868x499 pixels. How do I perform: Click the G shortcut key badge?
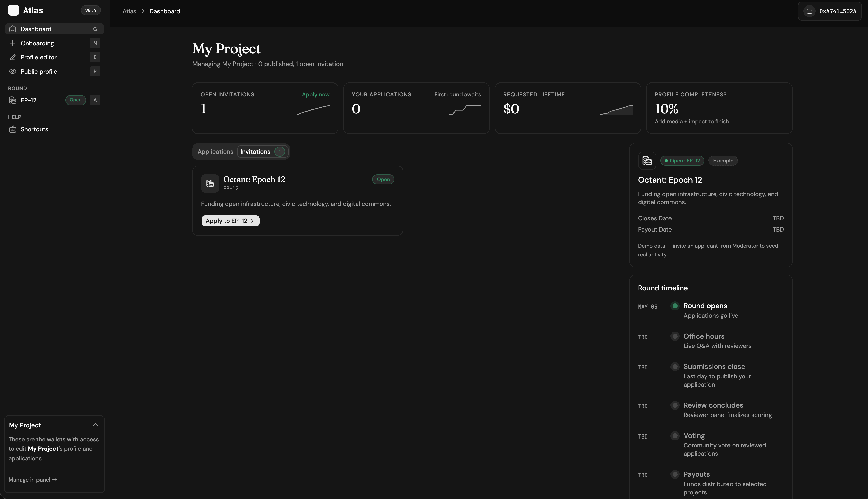[95, 29]
